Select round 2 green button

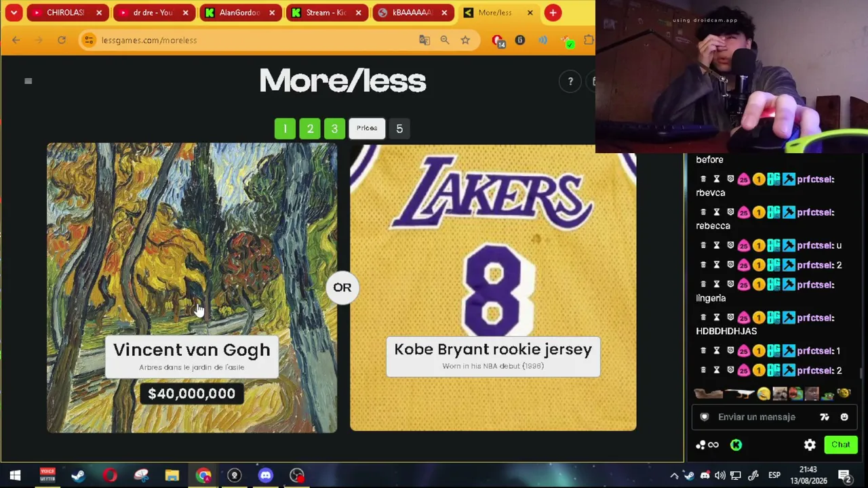click(310, 129)
